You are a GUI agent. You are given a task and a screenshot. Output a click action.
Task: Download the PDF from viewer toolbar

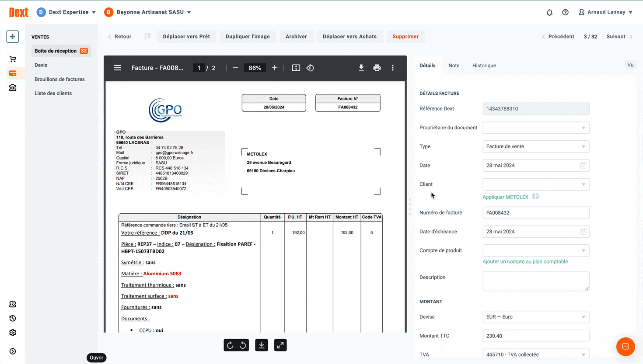pyautogui.click(x=361, y=68)
